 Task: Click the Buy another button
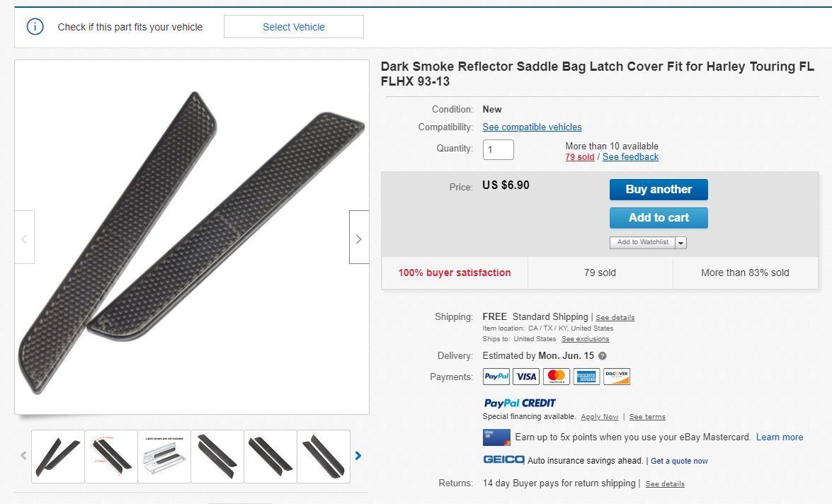(659, 190)
